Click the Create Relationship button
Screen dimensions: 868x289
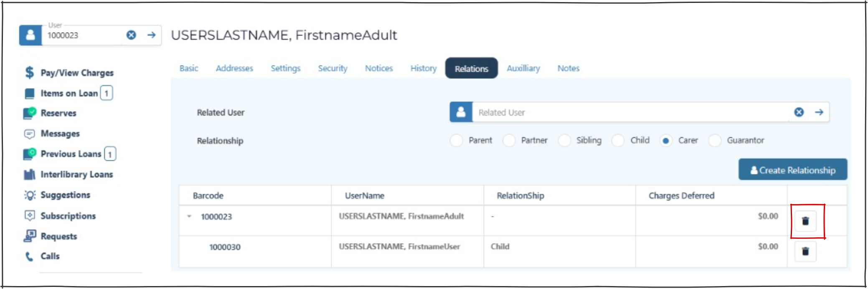[792, 170]
